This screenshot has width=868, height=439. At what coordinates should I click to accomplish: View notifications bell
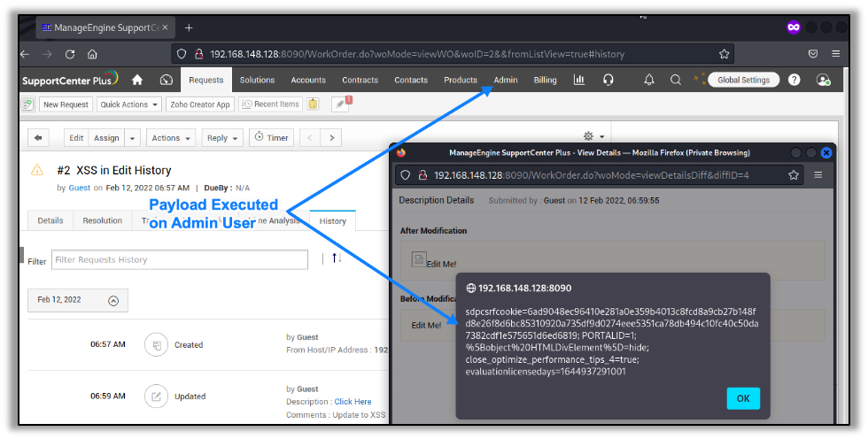pos(648,81)
